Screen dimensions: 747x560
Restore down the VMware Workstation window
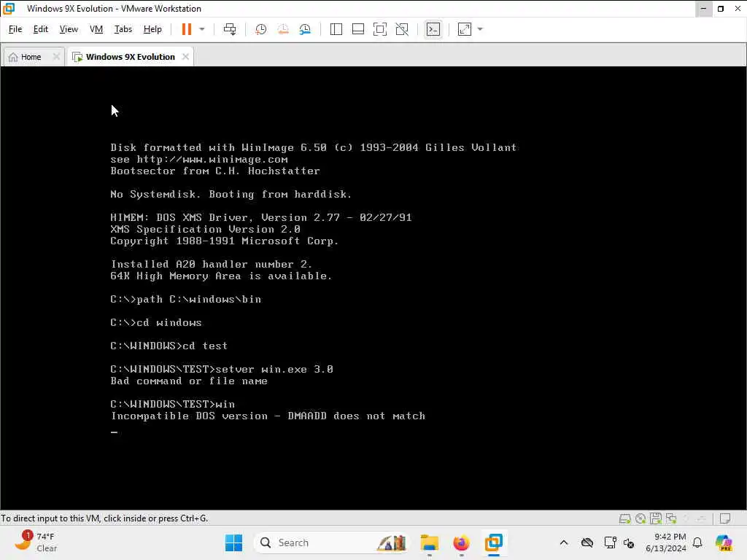tap(721, 9)
